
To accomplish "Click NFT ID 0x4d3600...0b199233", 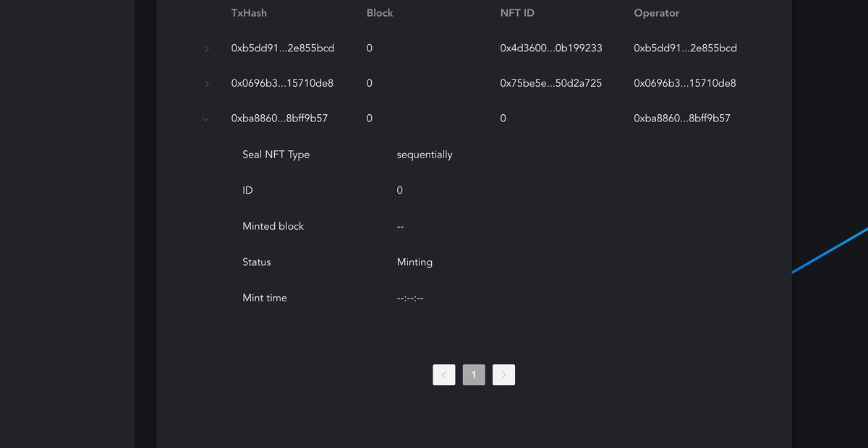I will coord(551,48).
